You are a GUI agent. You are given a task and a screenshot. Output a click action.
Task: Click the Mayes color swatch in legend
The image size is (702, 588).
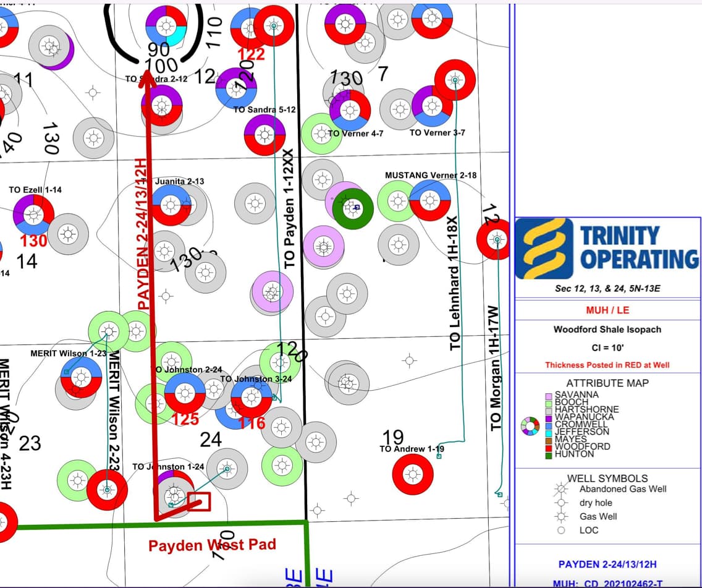(x=549, y=440)
